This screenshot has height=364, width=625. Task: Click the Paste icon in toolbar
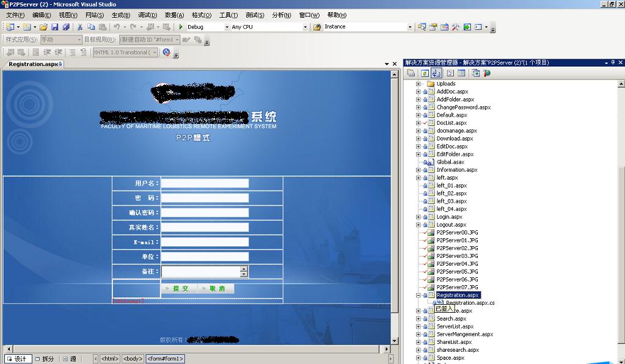[103, 27]
